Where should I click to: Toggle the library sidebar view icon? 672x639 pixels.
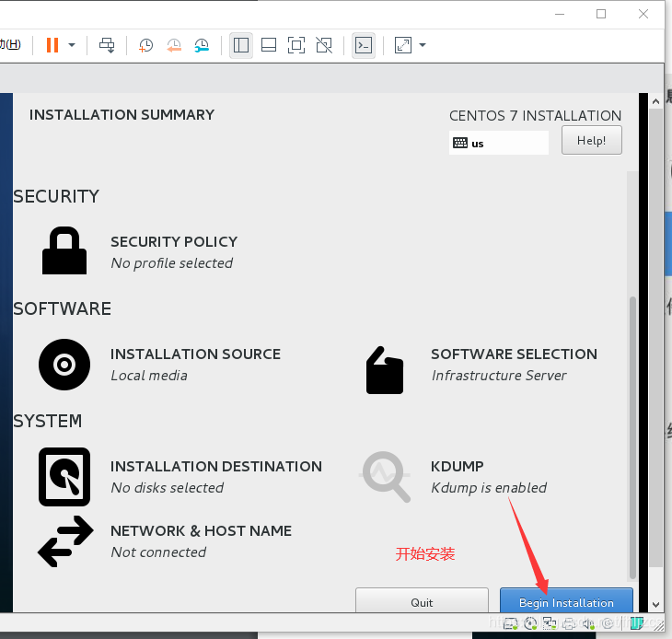[x=241, y=45]
